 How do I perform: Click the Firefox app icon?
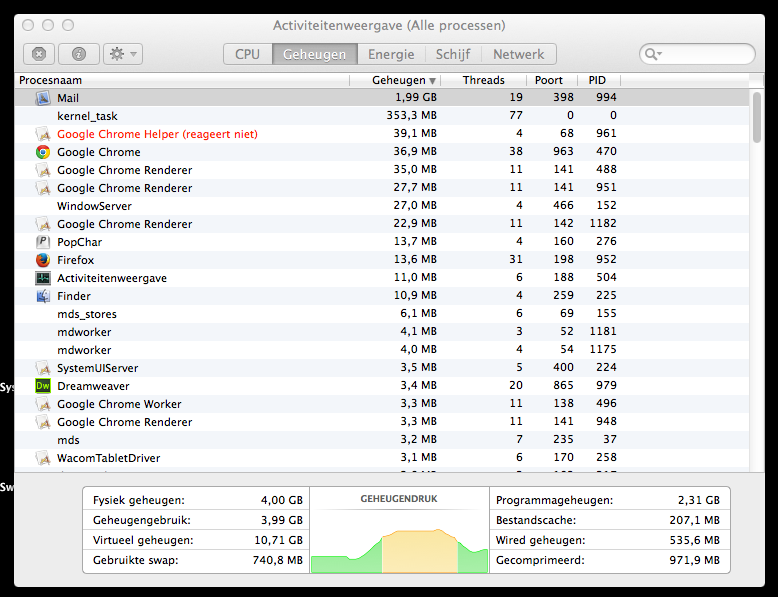coord(43,260)
